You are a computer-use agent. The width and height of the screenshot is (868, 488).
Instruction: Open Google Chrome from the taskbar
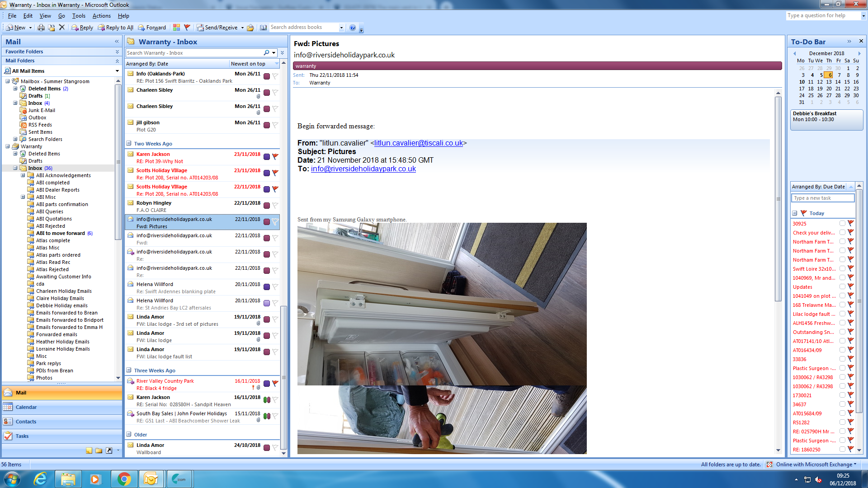pos(124,479)
